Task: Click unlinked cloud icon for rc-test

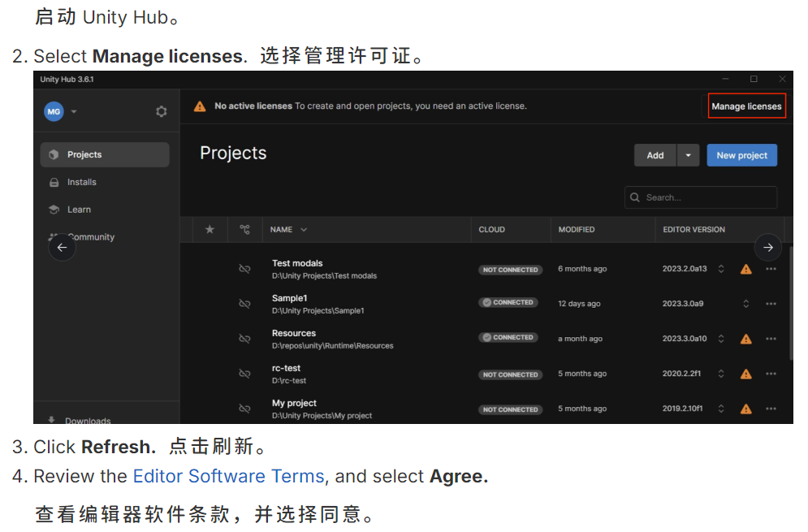Action: [244, 374]
